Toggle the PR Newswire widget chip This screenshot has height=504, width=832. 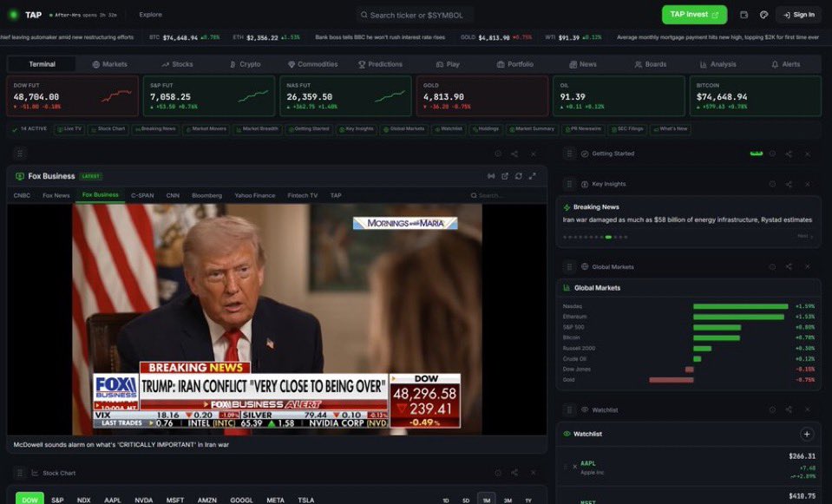[583, 129]
